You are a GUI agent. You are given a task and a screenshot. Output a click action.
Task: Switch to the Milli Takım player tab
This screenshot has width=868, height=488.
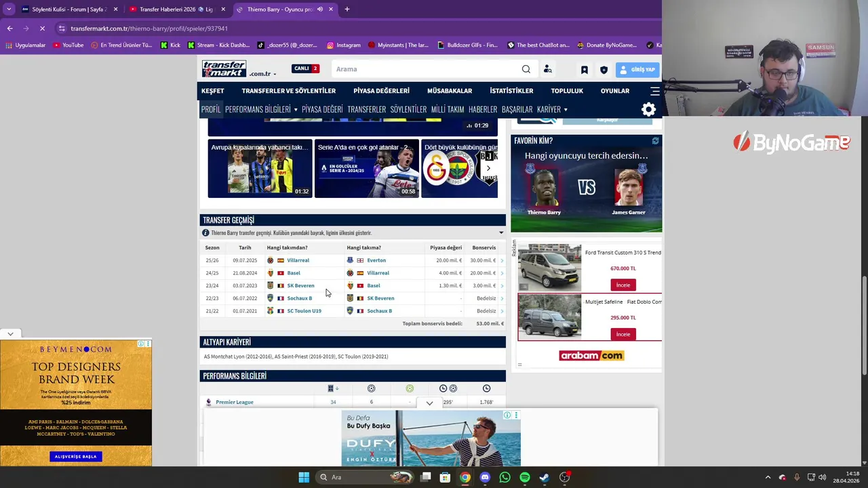(448, 110)
